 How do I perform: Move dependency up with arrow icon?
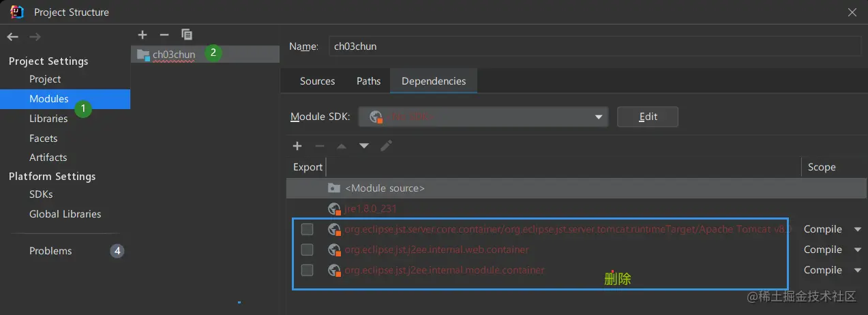tap(342, 146)
